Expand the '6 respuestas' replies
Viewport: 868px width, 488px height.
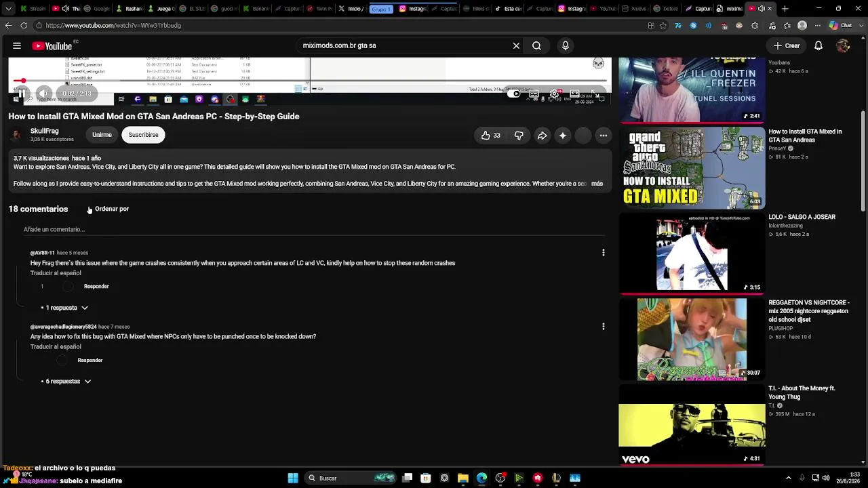(x=66, y=382)
